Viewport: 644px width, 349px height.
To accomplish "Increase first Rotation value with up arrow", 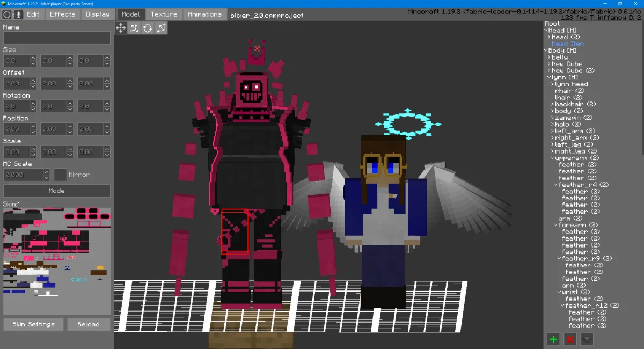I will click(x=33, y=104).
